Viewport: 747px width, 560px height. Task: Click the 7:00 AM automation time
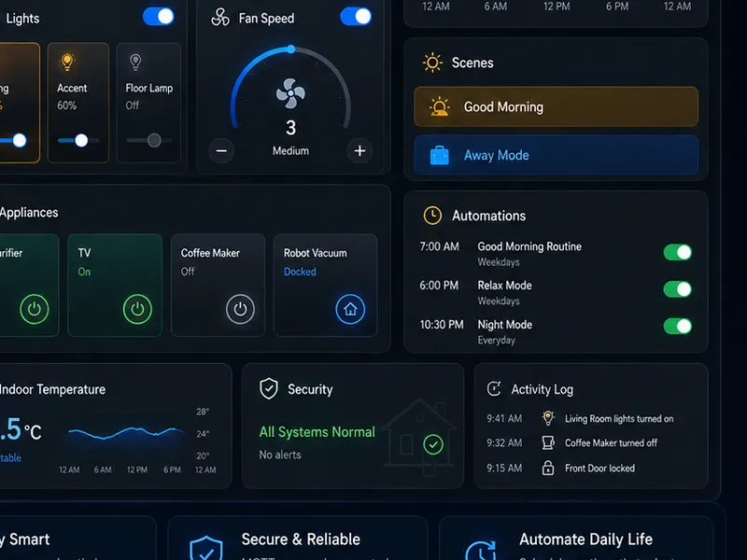click(x=439, y=246)
